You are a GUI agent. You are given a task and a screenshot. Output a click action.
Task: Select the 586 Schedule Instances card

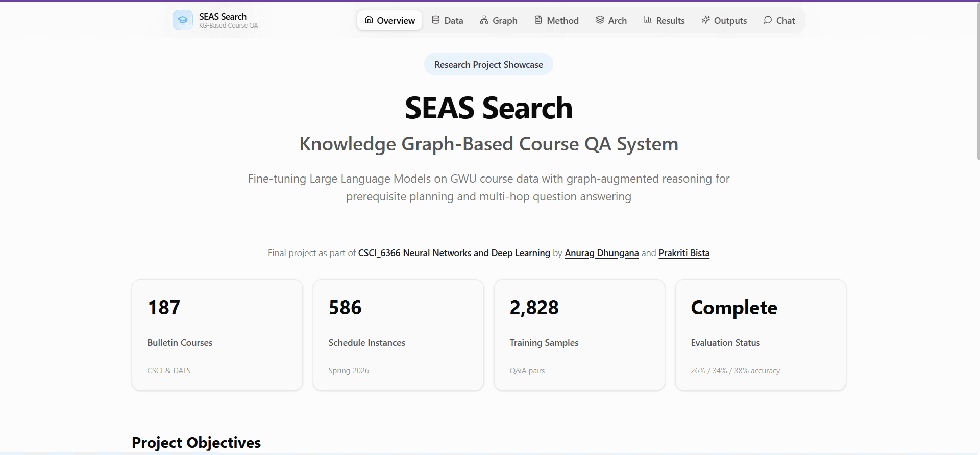click(398, 335)
